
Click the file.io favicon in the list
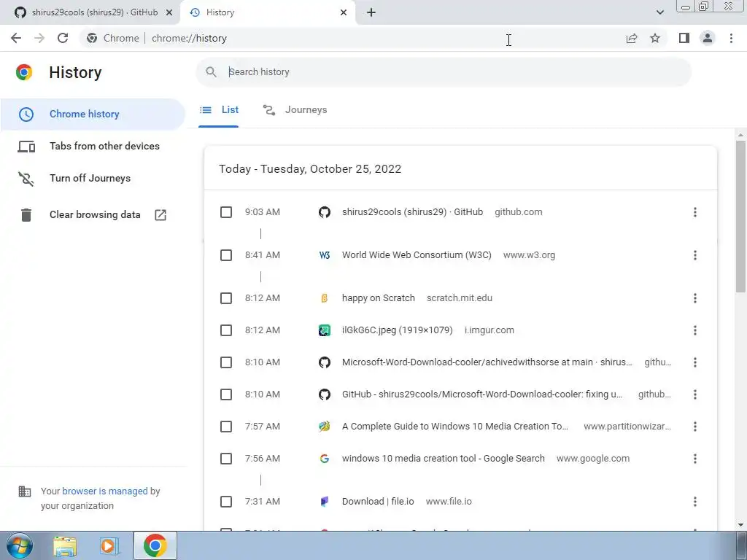(325, 502)
